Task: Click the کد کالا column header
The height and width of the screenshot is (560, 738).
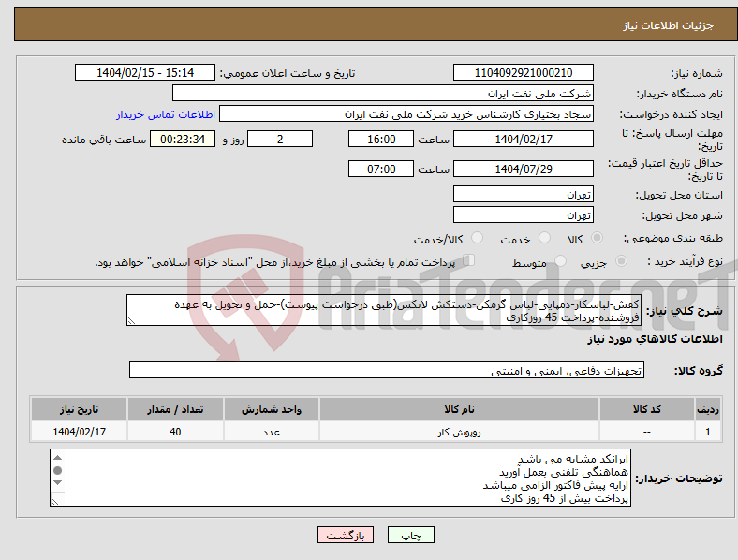Action: 647,409
